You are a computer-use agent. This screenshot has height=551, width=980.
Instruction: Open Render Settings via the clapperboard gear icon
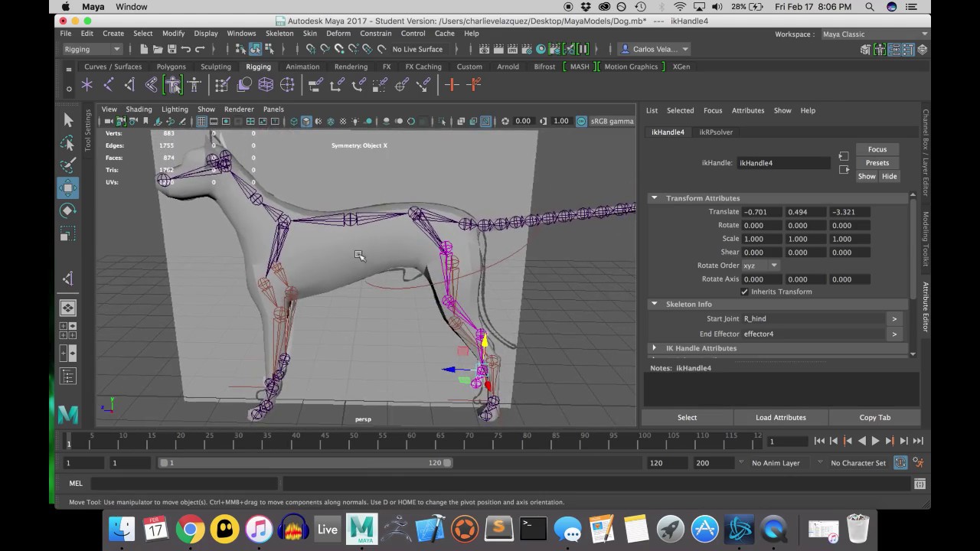526,49
